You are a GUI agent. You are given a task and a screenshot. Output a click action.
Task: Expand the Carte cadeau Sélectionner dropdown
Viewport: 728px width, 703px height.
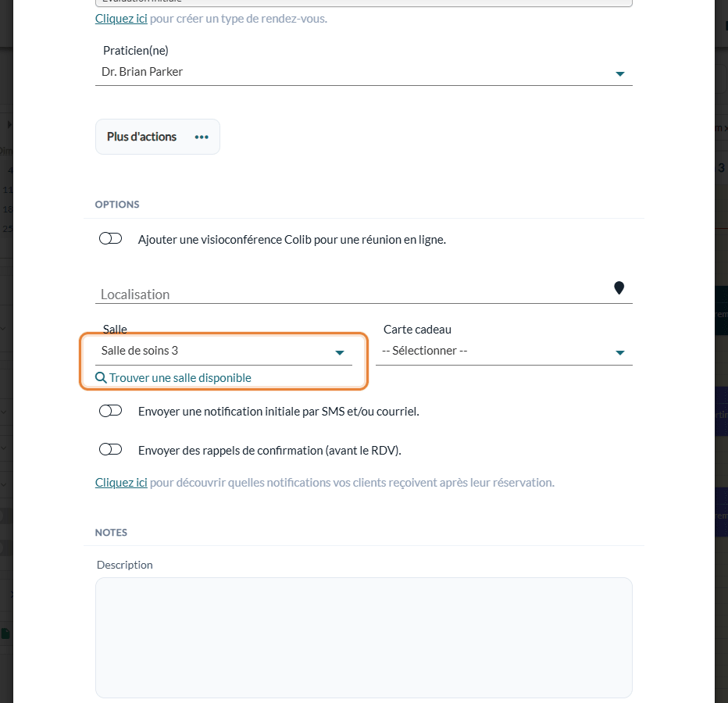click(x=504, y=351)
